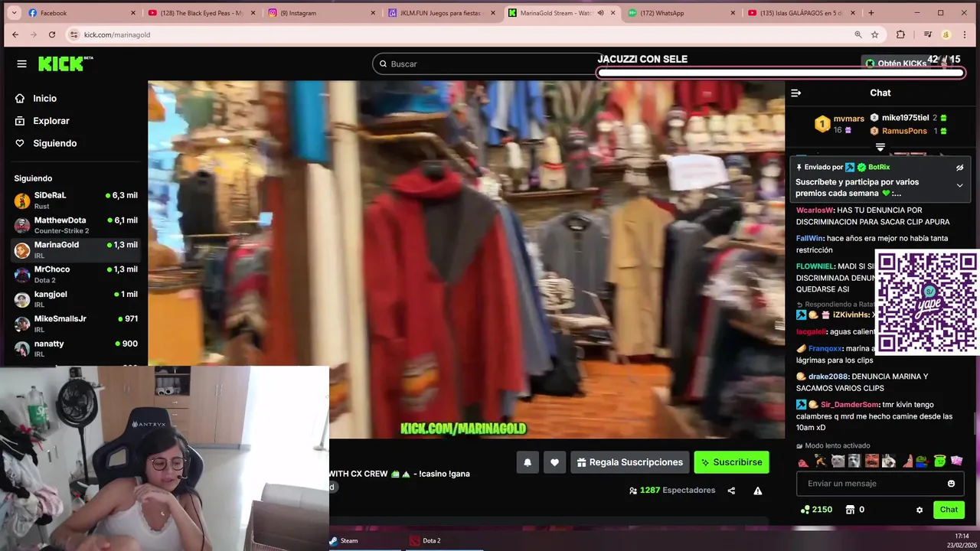The image size is (980, 551).
Task: Click the green Chat send button
Action: [x=949, y=510]
